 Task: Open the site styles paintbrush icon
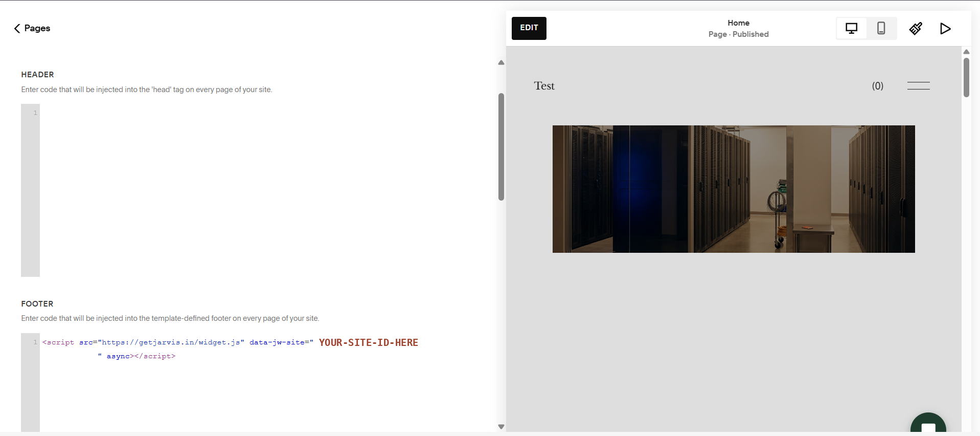[916, 28]
